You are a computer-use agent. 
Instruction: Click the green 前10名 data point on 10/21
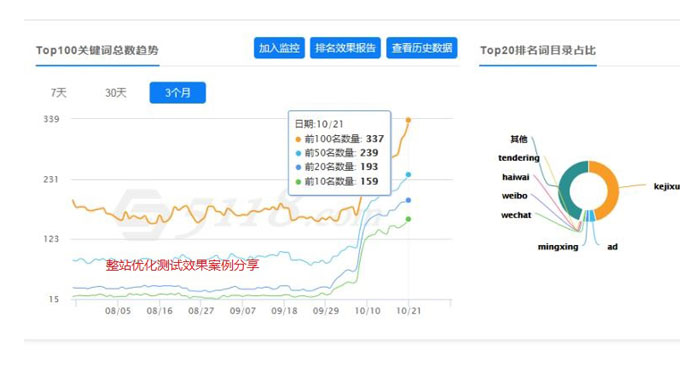(x=408, y=219)
